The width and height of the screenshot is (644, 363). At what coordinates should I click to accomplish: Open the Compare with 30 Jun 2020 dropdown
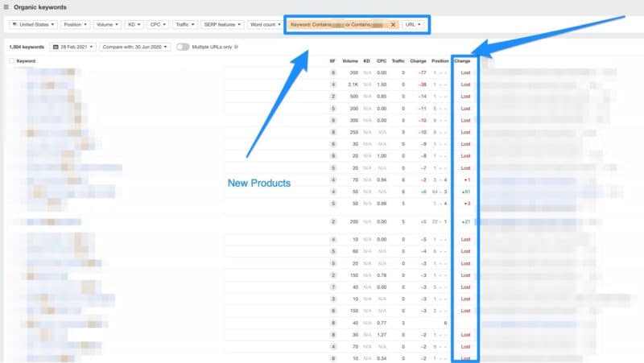pyautogui.click(x=134, y=47)
